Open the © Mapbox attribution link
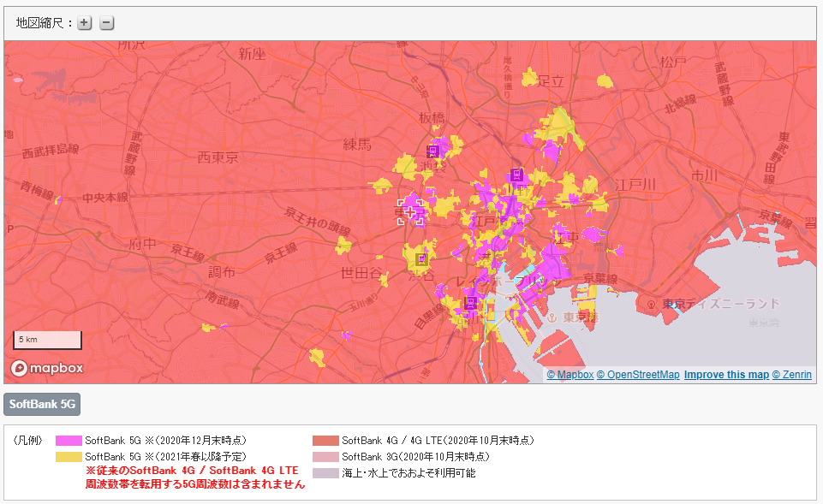Screen dimensions: 823x504 (x=570, y=375)
